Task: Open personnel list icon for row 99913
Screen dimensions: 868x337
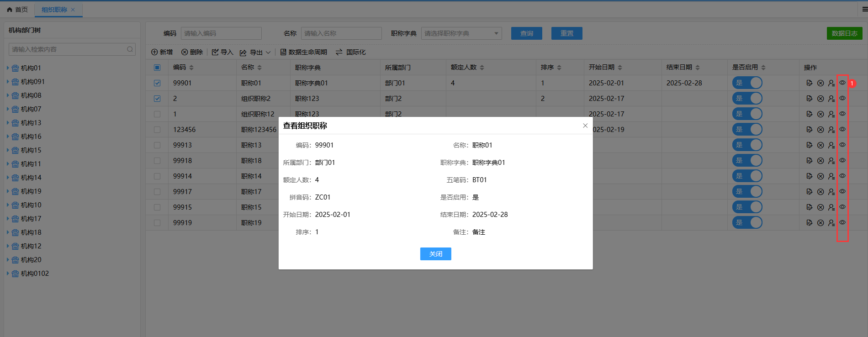Action: tap(831, 145)
